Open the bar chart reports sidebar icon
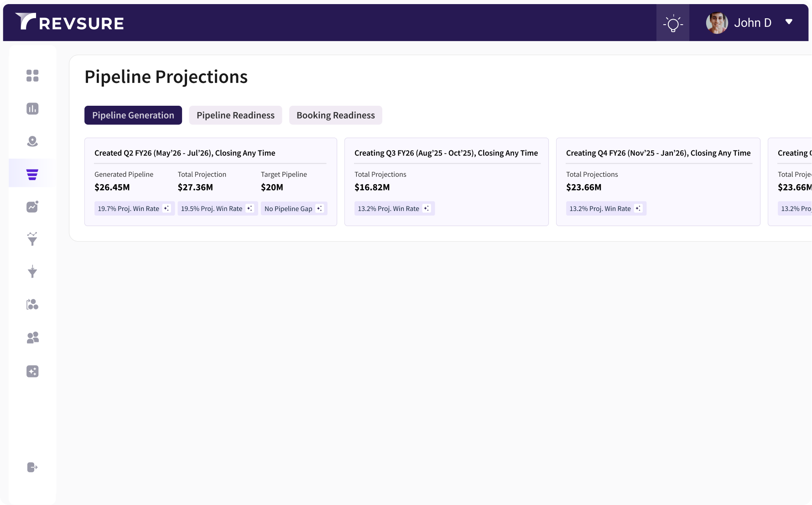The width and height of the screenshot is (812, 505). click(32, 108)
